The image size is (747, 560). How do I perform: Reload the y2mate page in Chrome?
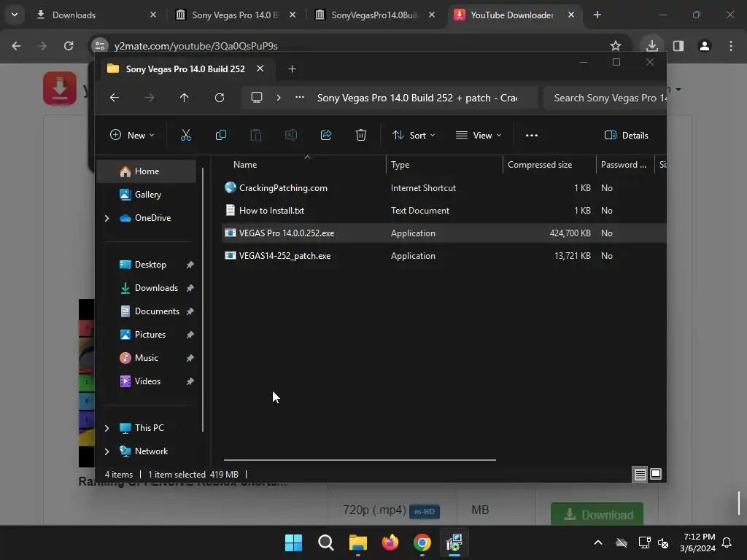point(69,46)
